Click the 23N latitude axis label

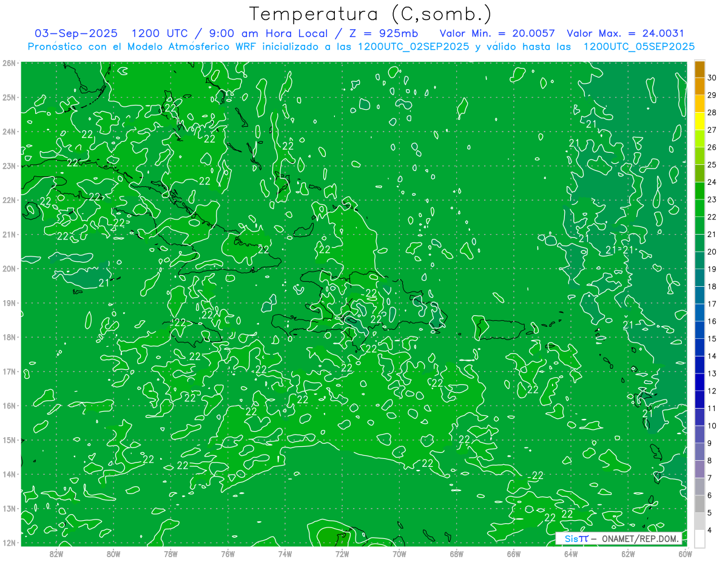tap(9, 166)
